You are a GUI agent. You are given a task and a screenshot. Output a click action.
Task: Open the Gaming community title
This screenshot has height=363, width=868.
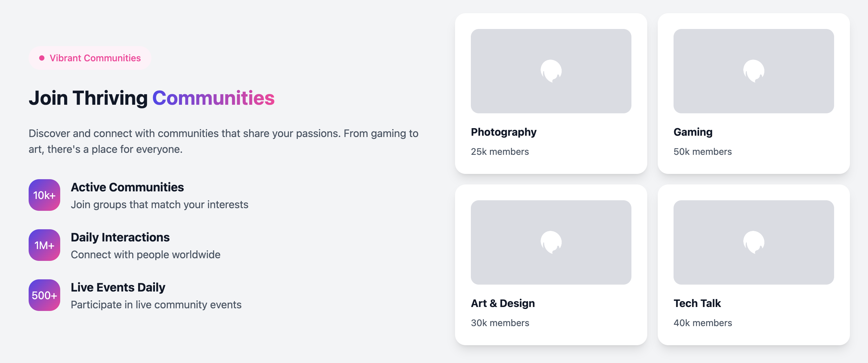tap(693, 132)
